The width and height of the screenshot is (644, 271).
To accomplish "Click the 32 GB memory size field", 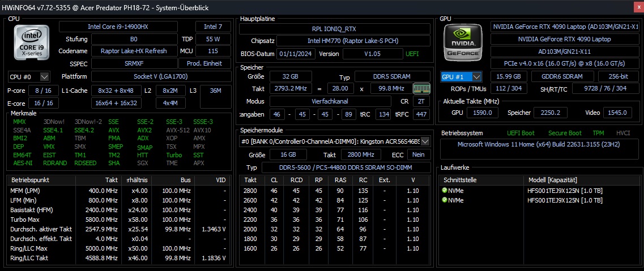I will coord(291,76).
